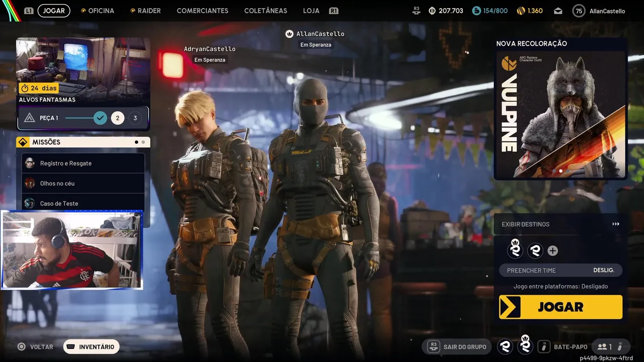
Task: Open the AllanCastello profile name in top bar
Action: (x=607, y=11)
